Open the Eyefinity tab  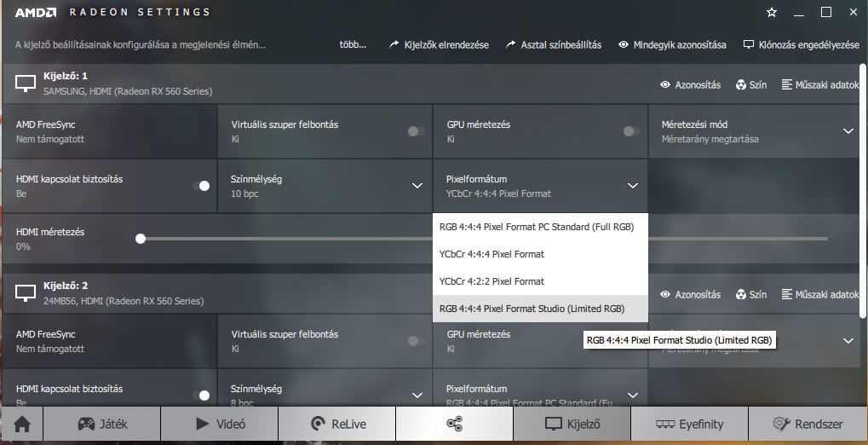click(x=689, y=425)
